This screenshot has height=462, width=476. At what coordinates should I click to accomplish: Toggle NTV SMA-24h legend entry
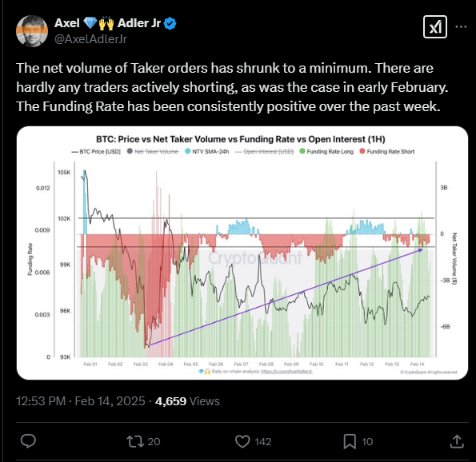click(206, 151)
